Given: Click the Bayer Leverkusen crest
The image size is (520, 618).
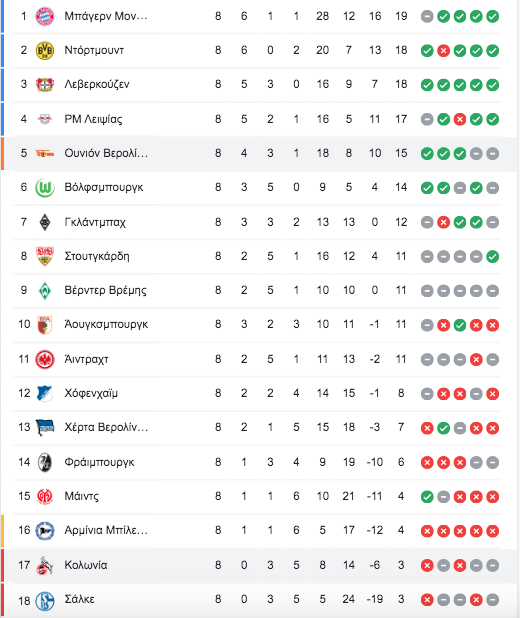Looking at the screenshot, I should 45,84.
